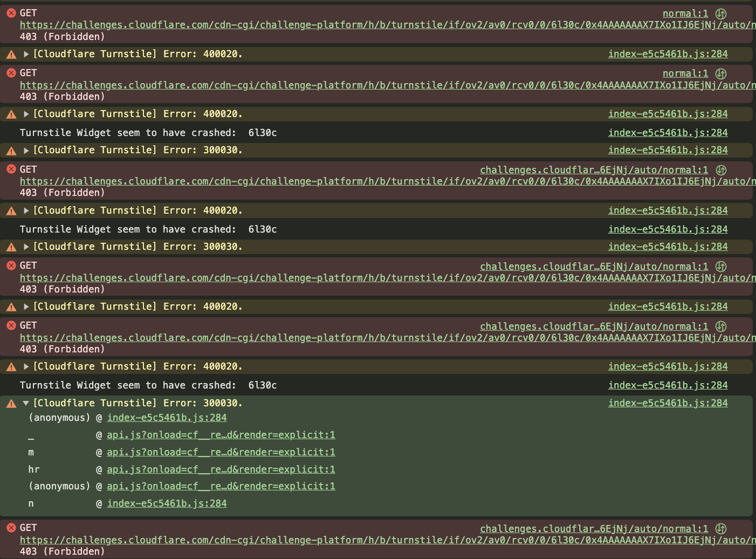Click the replay request icon next to top normal:1 link
The height and width of the screenshot is (559, 756).
click(x=721, y=13)
